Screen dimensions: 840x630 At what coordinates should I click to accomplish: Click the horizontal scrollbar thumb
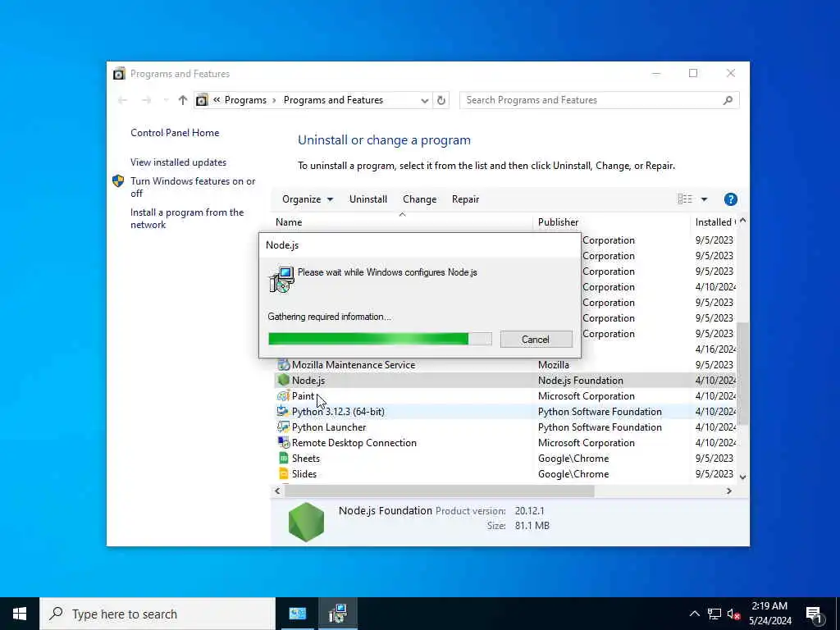pos(439,491)
